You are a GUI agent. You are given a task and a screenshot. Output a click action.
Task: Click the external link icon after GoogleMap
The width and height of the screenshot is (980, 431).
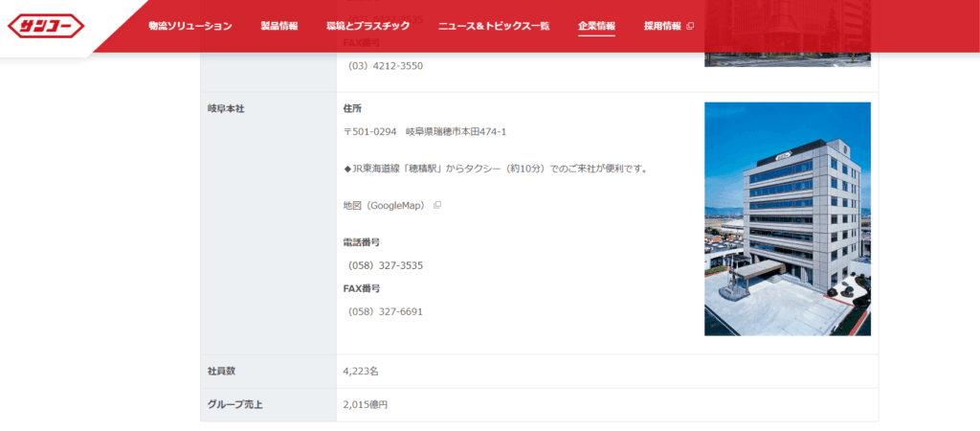437,205
